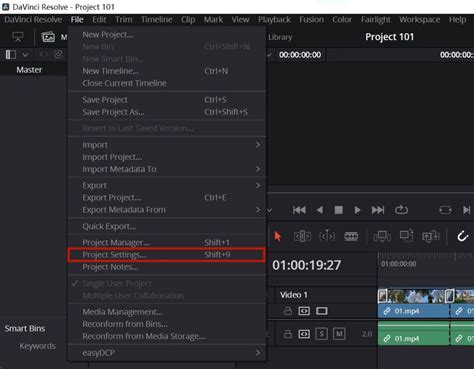Select the Keywords smart bin
The height and width of the screenshot is (369, 474).
[37, 346]
